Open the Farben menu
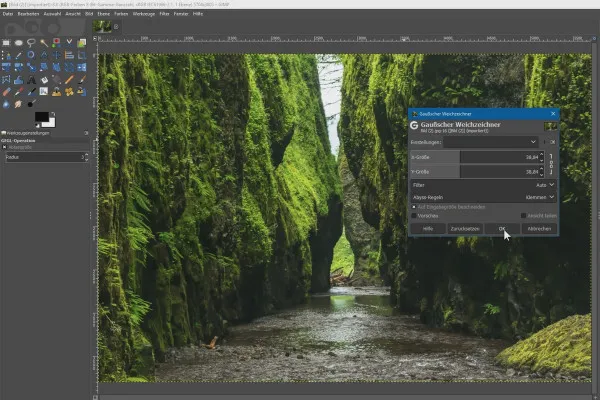Image resolution: width=600 pixels, height=400 pixels. tap(121, 14)
